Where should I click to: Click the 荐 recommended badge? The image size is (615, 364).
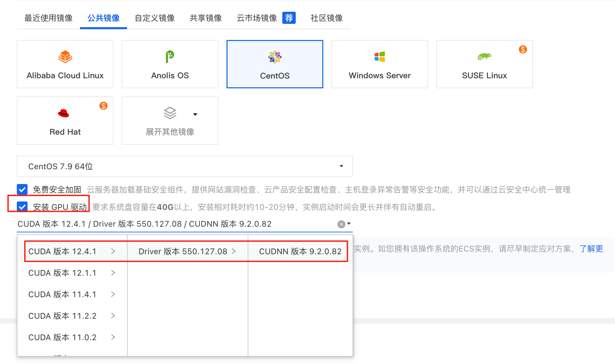tap(289, 18)
